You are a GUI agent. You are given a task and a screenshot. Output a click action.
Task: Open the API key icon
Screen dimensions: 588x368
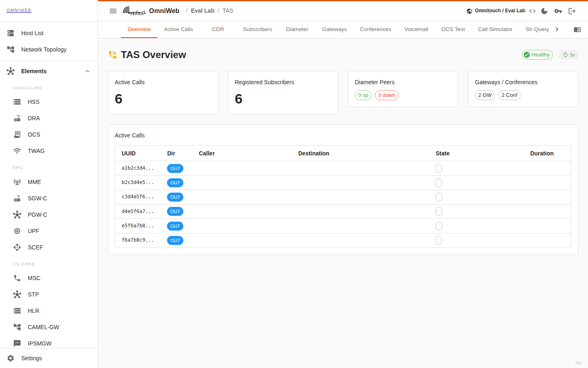pos(558,11)
